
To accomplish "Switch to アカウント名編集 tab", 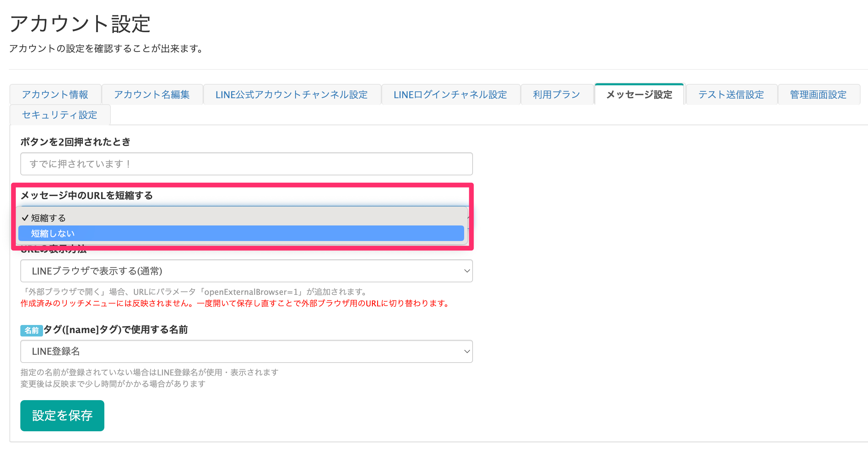I will coord(152,94).
